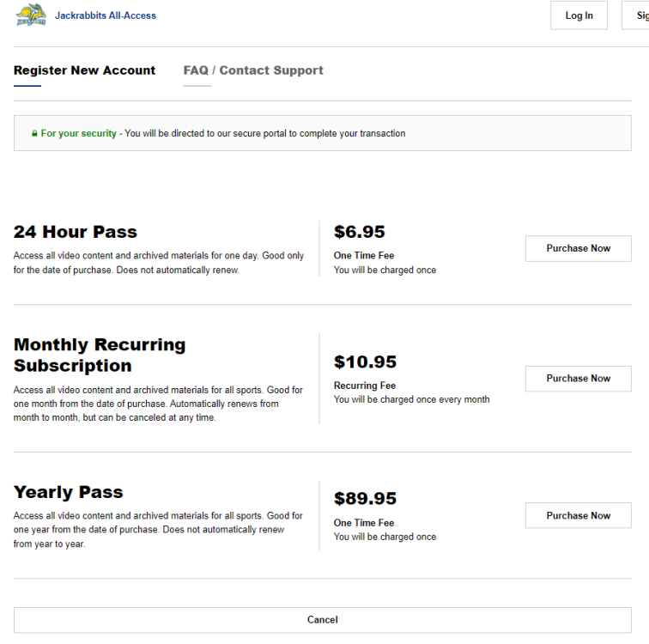Click the partially visible Sign Up button
The height and width of the screenshot is (644, 649).
point(636,15)
